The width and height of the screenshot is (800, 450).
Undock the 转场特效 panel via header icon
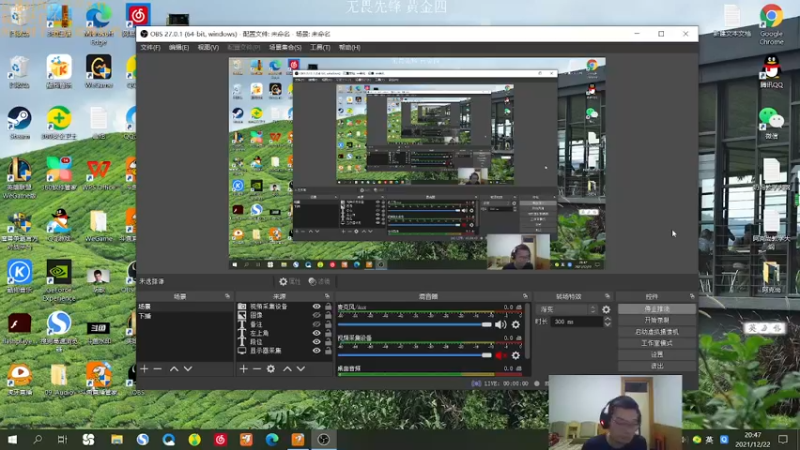coord(607,296)
